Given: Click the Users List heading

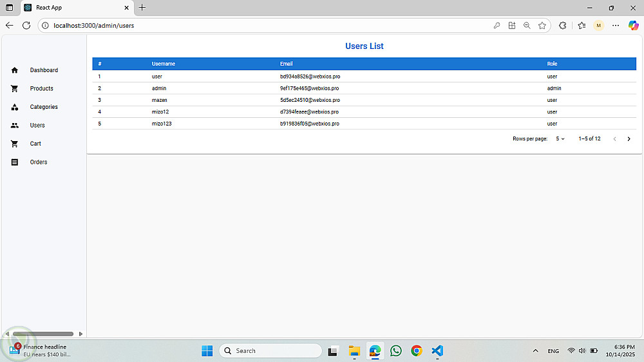Looking at the screenshot, I should click(365, 46).
